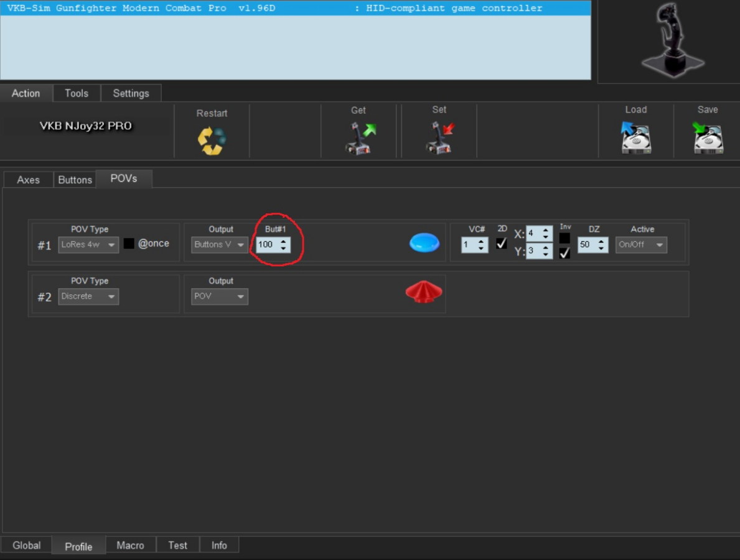
Task: Open the Active On/Off dropdown
Action: [641, 245]
